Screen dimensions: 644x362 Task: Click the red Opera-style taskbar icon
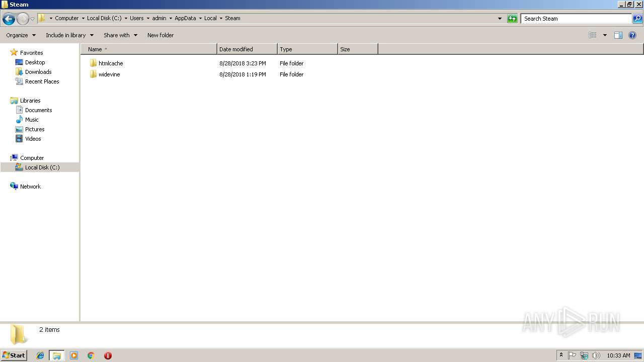108,355
